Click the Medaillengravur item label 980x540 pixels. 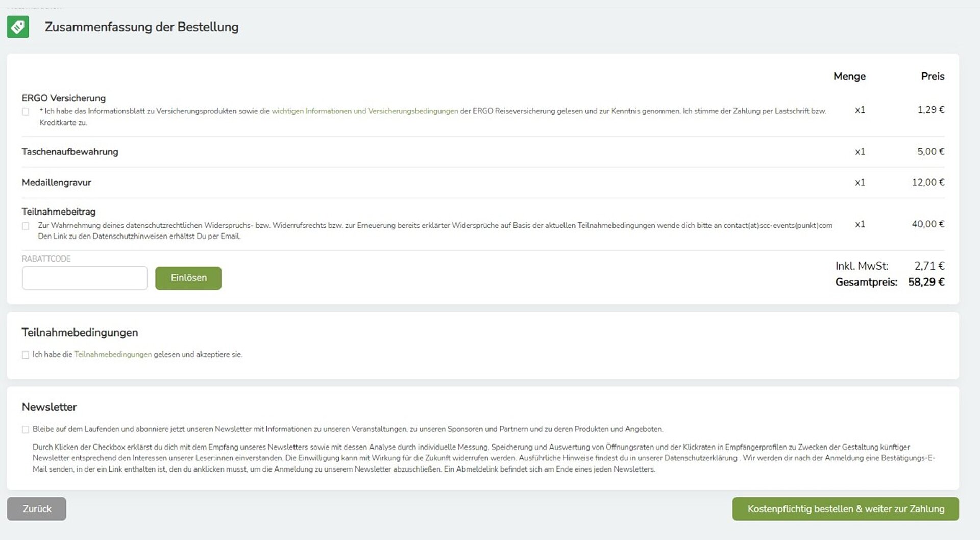point(56,182)
